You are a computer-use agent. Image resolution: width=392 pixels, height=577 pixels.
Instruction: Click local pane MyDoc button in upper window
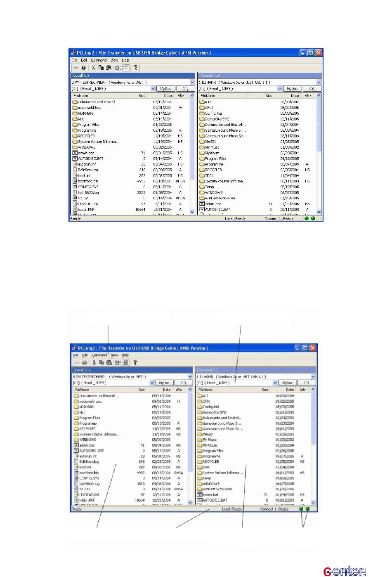pos(166,88)
